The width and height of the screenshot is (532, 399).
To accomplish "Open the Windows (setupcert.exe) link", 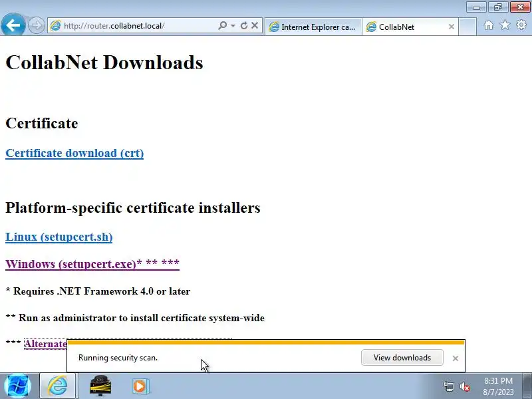I will (x=92, y=263).
